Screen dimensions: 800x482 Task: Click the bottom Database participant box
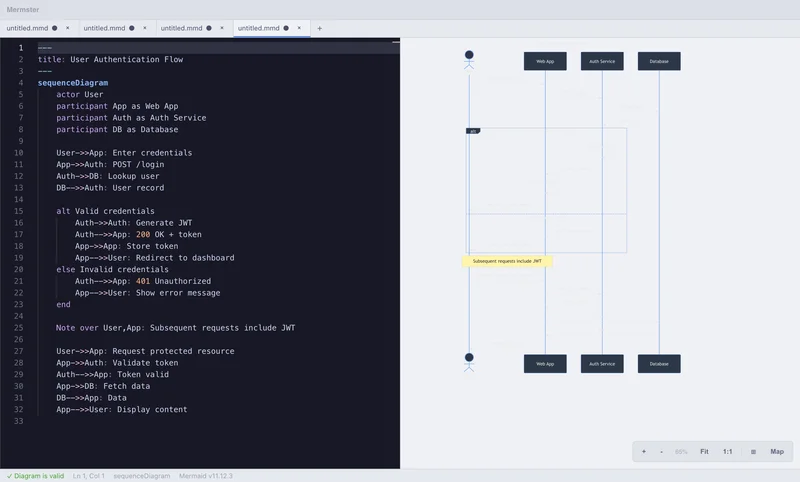click(659, 364)
